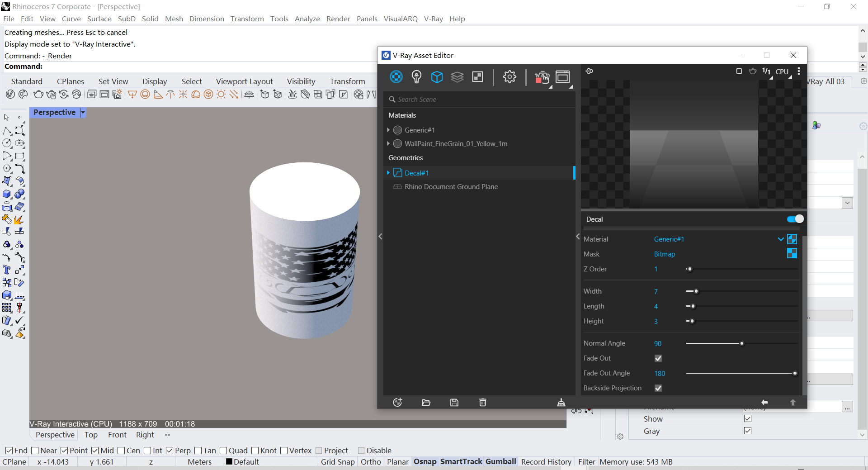Screen dimensions: 868x470
Task: Save asset with the floppy disk icon
Action: click(454, 403)
